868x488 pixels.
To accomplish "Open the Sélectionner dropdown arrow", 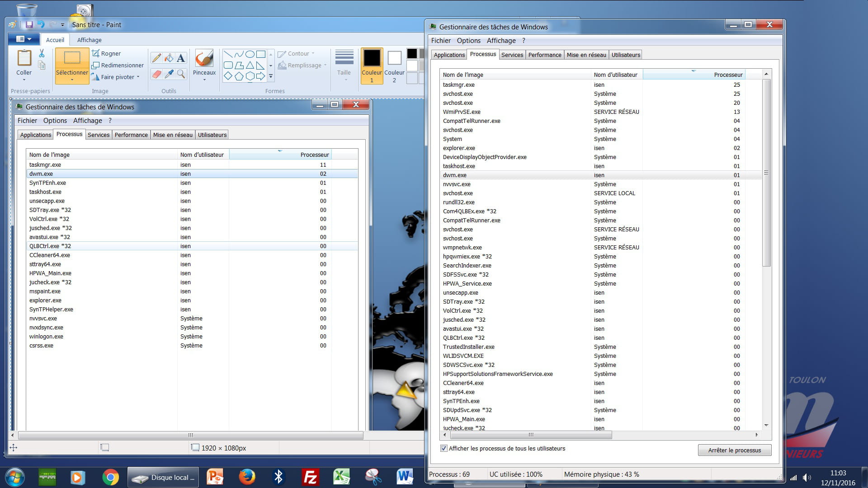I will point(72,80).
